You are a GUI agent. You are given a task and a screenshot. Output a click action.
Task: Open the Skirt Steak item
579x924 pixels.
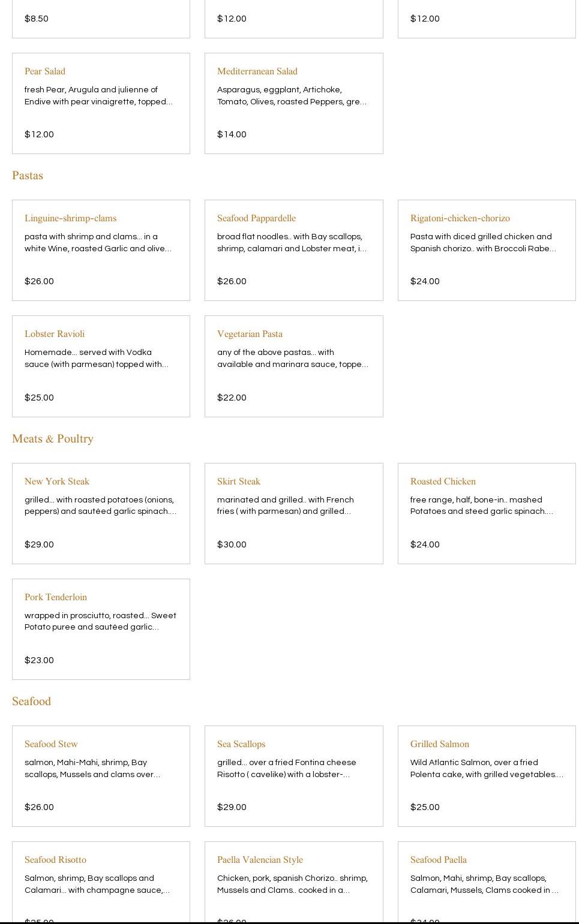pos(239,481)
